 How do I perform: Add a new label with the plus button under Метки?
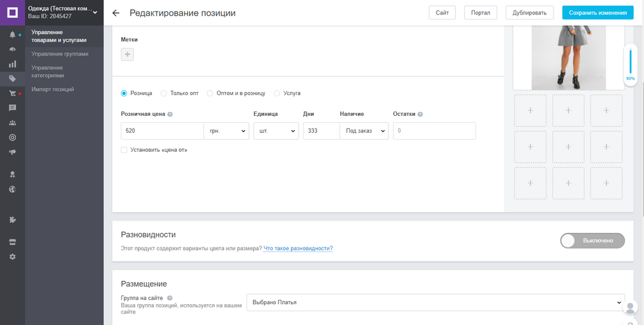127,55
